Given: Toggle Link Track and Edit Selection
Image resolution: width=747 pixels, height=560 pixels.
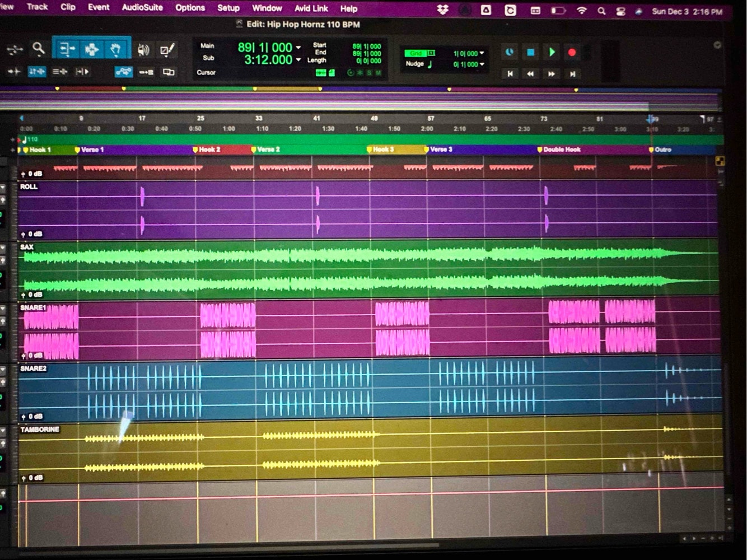Looking at the screenshot, I should pos(60,72).
